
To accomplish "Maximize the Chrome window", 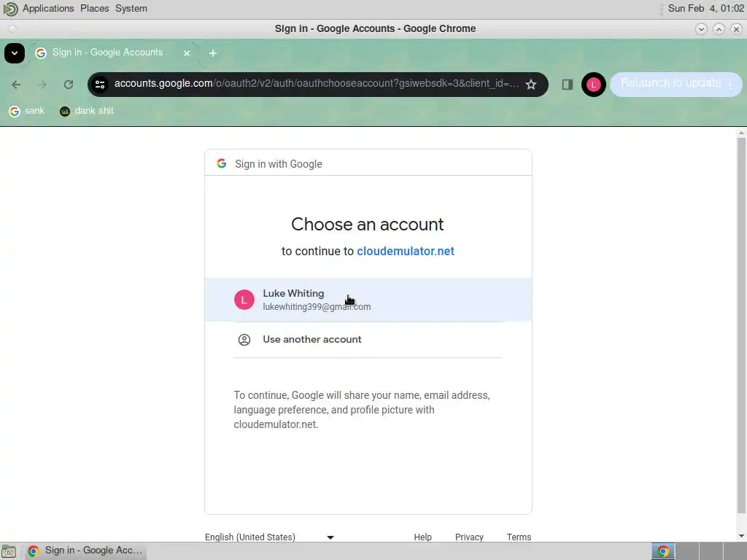I will pos(719,29).
